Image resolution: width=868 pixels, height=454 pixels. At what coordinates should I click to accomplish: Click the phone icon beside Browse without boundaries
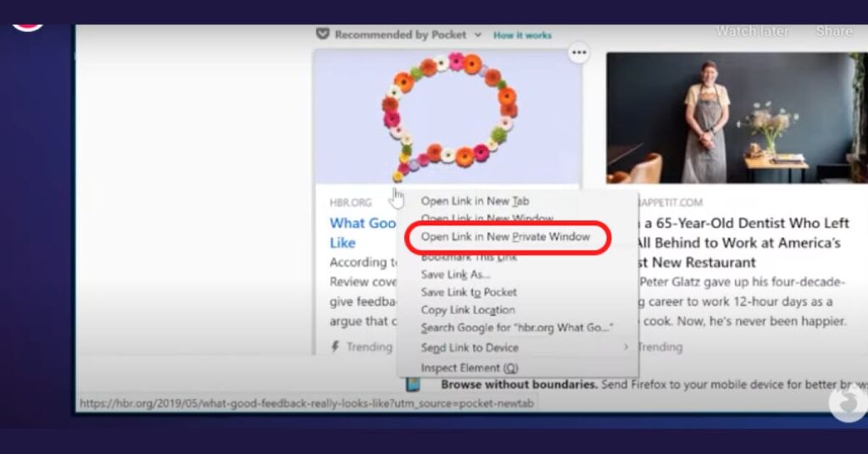click(413, 385)
